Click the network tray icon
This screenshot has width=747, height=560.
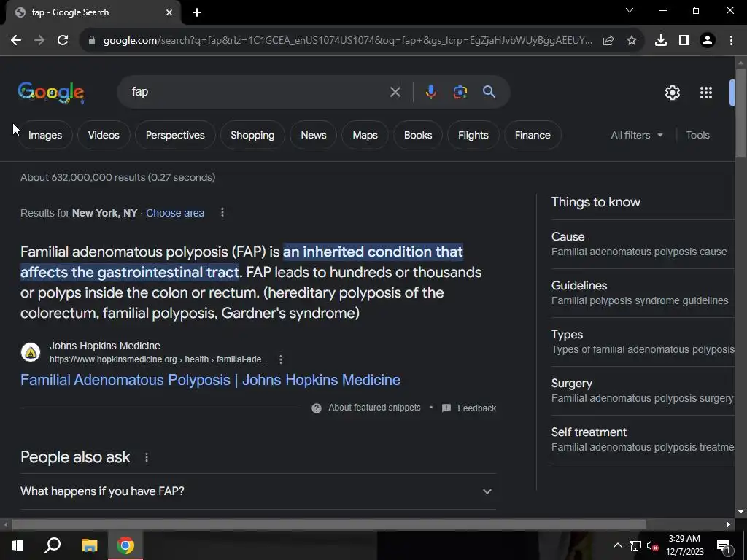pyautogui.click(x=635, y=545)
